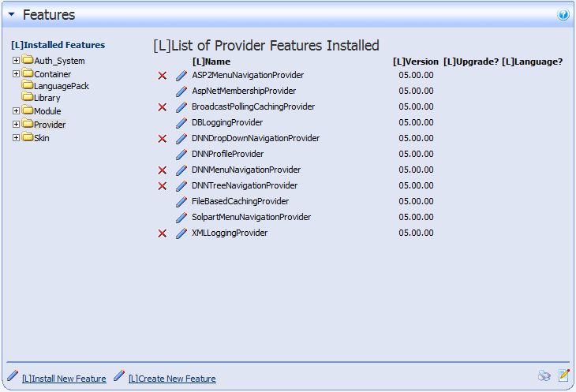Expand the Provider tree node
The width and height of the screenshot is (576, 392).
(x=16, y=124)
